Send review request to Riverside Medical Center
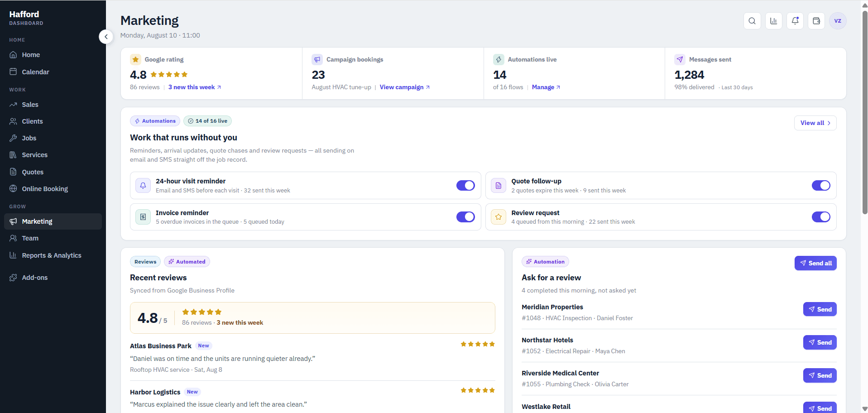This screenshot has height=413, width=868. tap(820, 375)
